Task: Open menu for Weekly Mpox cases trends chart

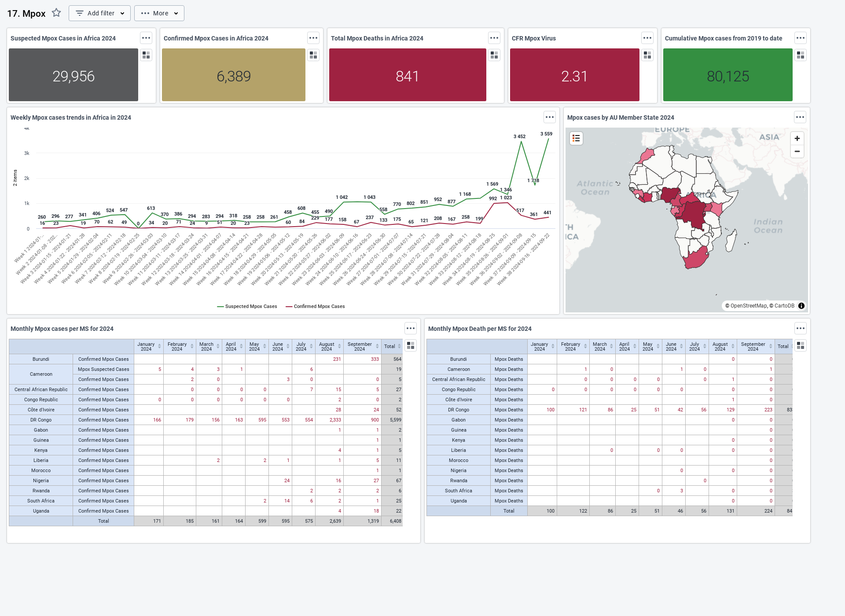Action: coord(550,117)
